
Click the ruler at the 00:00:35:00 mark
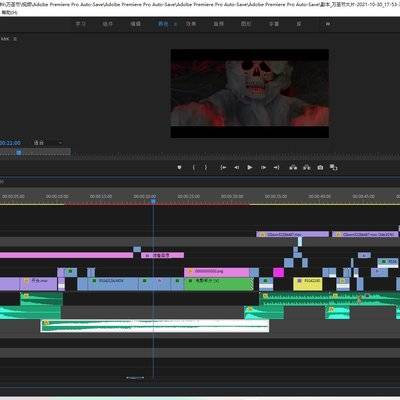(276, 196)
